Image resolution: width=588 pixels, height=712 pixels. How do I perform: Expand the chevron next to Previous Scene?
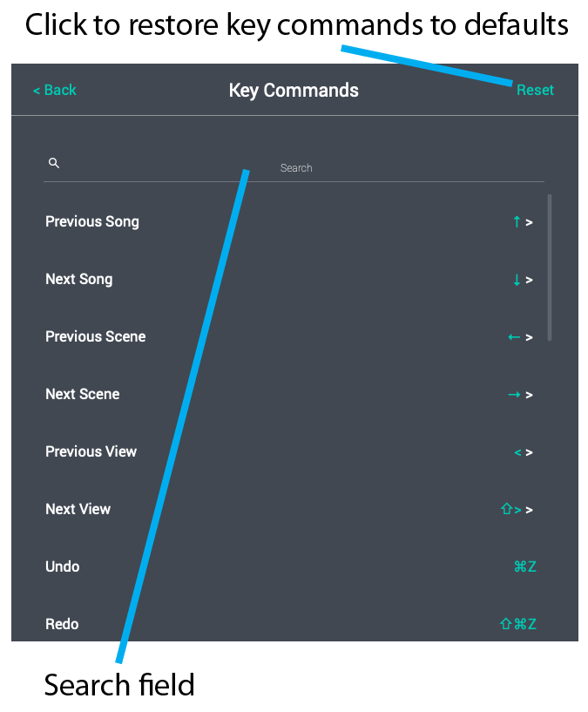click(x=531, y=337)
